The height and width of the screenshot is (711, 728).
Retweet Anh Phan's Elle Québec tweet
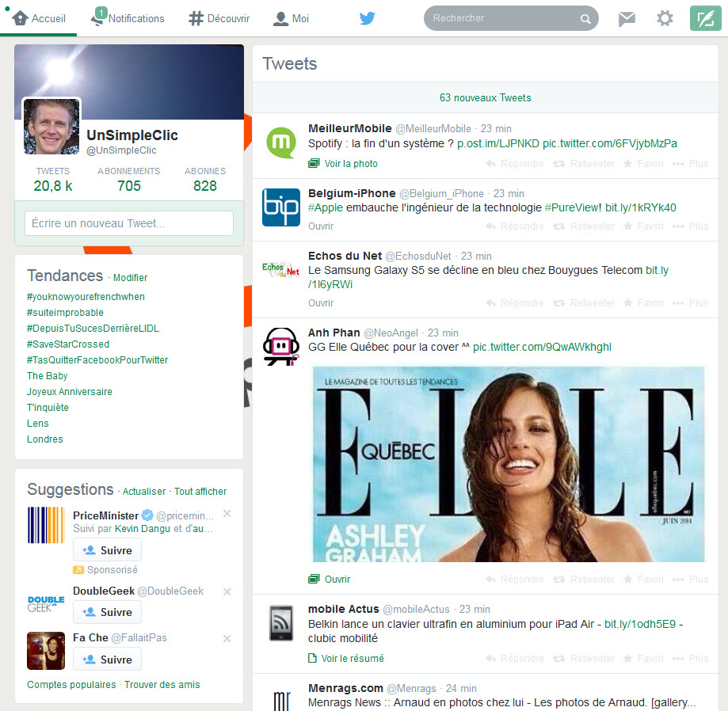(x=584, y=580)
